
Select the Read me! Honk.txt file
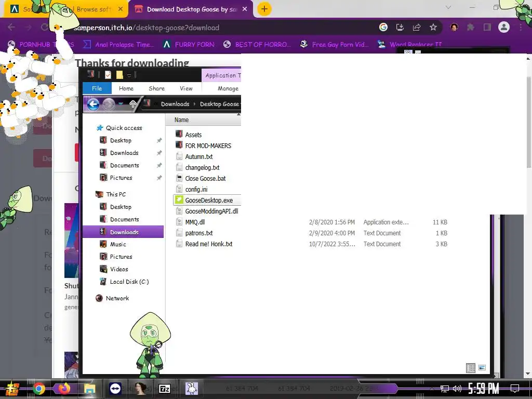(x=204, y=244)
